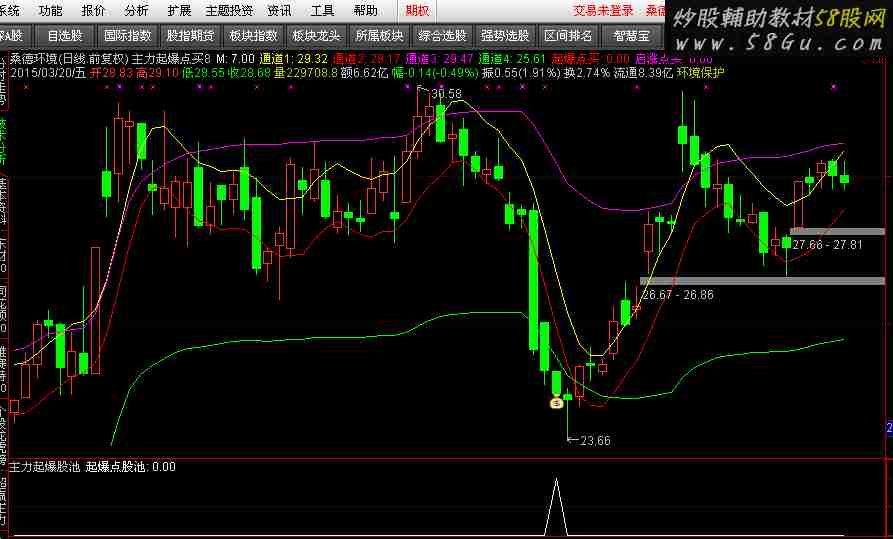This screenshot has height=539, width=893.
Task: Click the amplitude 振0.55(1.91%)
Action: [521, 72]
